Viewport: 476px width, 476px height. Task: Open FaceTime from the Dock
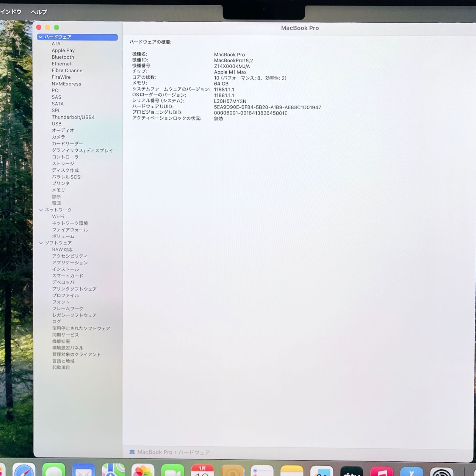tap(173, 469)
